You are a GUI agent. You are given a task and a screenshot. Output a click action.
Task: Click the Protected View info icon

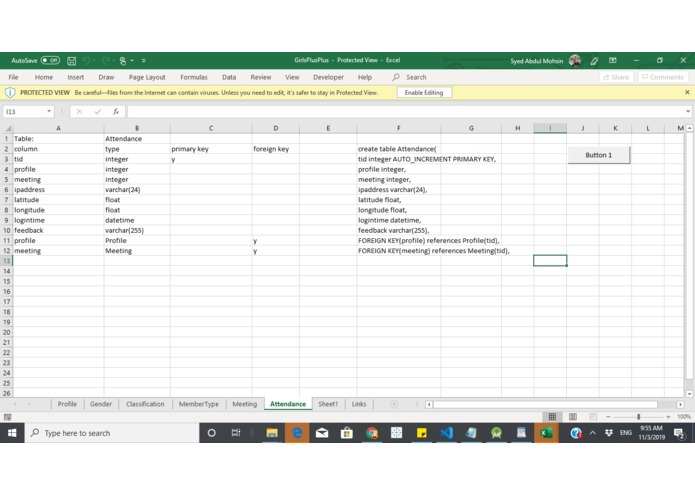coord(10,93)
